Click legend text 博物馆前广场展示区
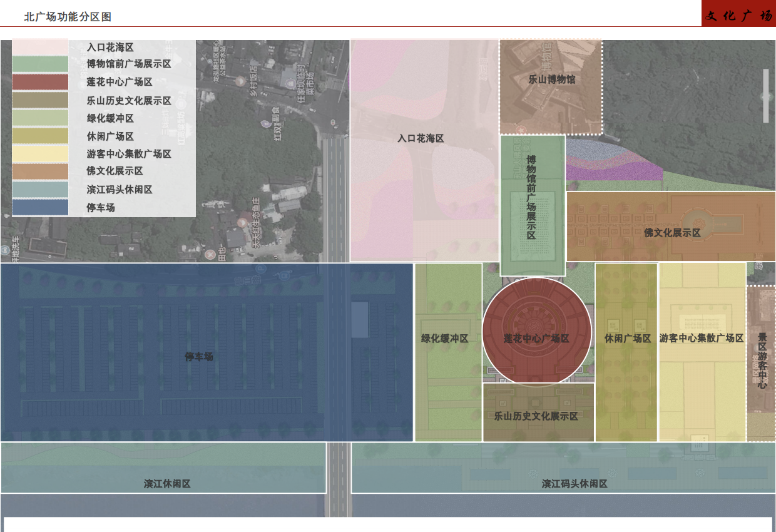Viewport: 776px width, 532px height. [x=129, y=64]
